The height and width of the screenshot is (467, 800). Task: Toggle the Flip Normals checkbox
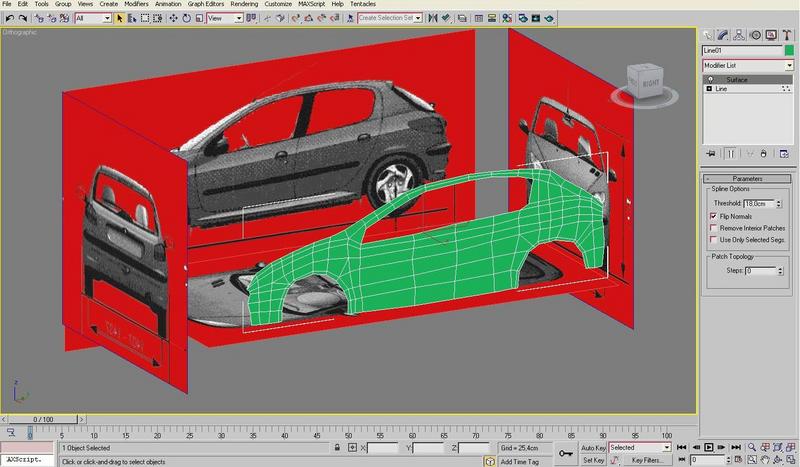(x=713, y=216)
